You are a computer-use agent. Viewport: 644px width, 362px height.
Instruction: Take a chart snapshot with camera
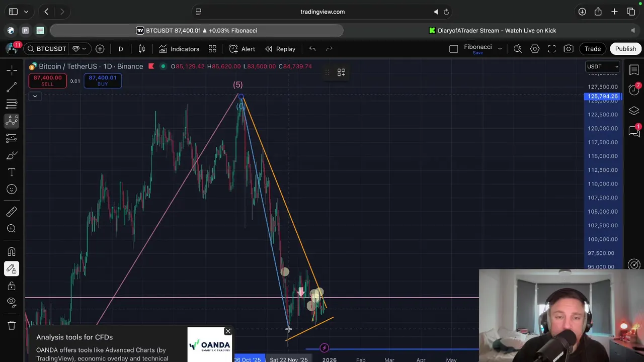[569, 49]
